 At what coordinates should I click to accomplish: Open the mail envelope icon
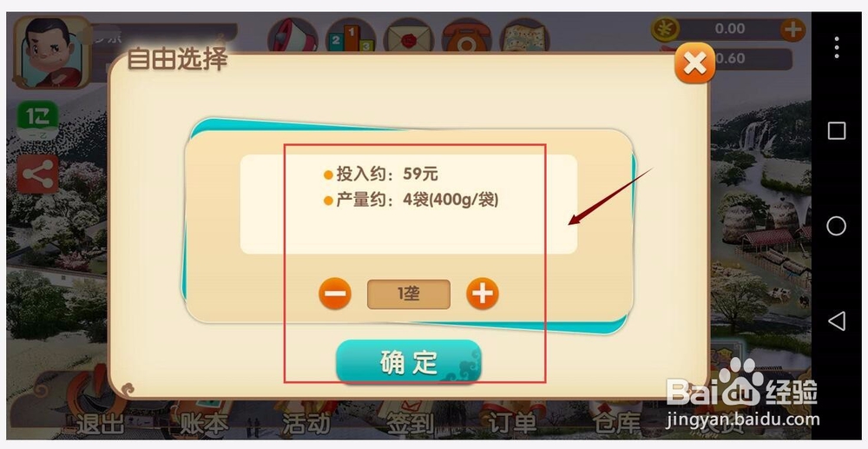409,36
